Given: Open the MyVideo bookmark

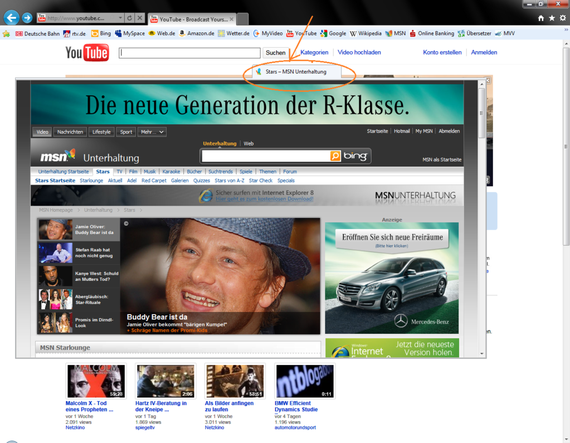Looking at the screenshot, I should (x=268, y=33).
